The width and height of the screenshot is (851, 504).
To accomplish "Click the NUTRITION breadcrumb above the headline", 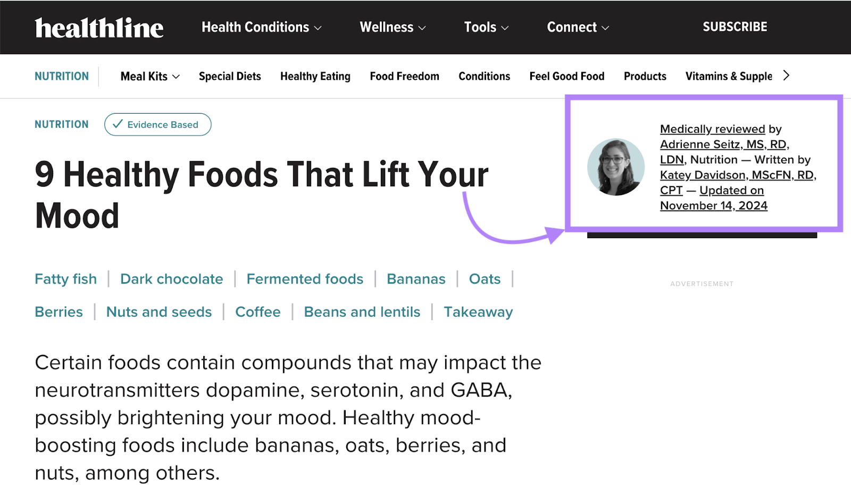I will click(61, 124).
